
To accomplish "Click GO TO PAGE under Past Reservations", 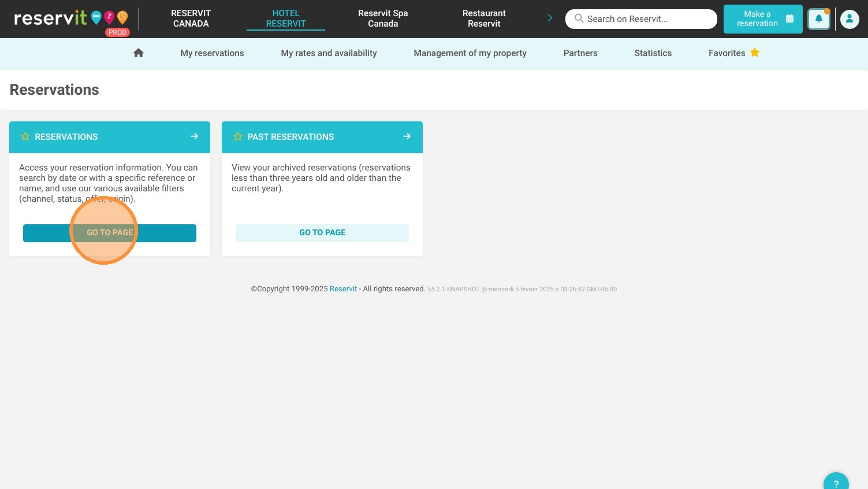I will click(x=322, y=233).
